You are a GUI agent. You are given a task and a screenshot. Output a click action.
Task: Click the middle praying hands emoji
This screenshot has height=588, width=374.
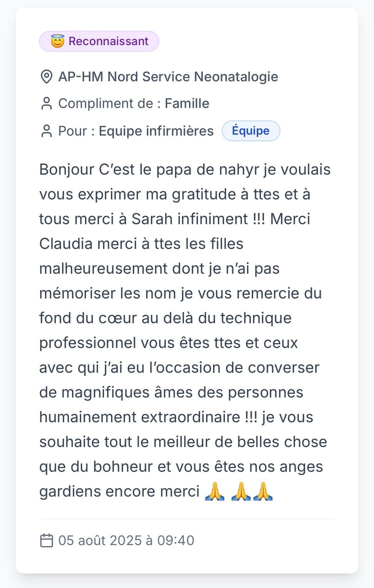click(x=241, y=491)
